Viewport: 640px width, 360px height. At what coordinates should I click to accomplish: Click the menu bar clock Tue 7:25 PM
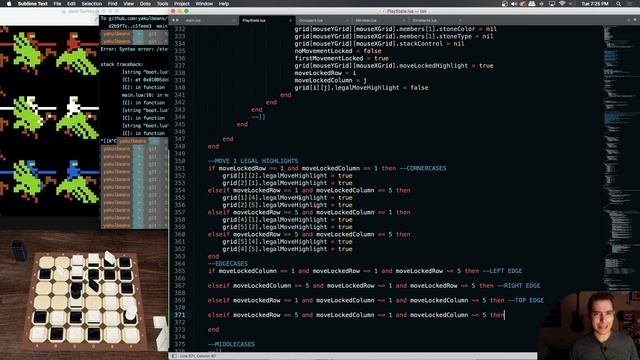595,4
